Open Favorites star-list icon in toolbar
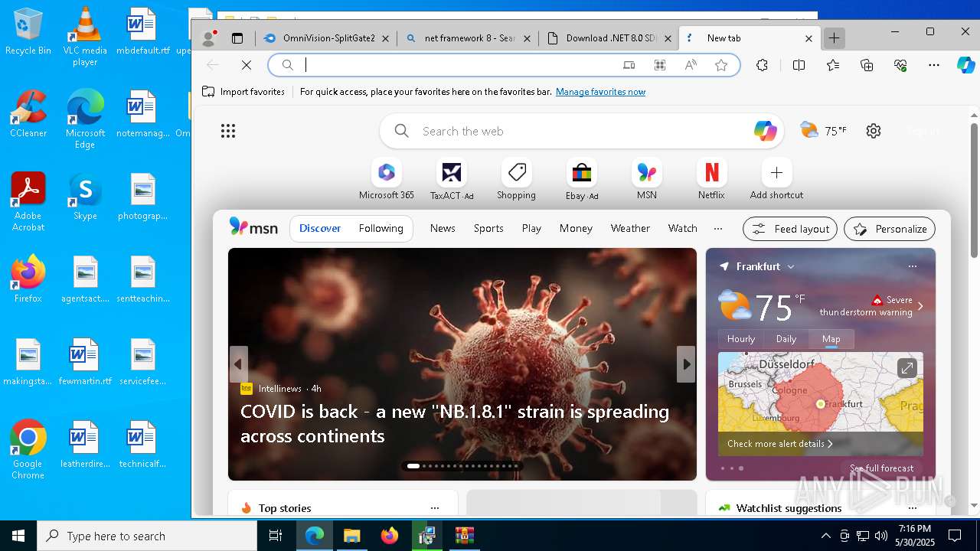Screen dimensions: 980x551 click(x=833, y=65)
